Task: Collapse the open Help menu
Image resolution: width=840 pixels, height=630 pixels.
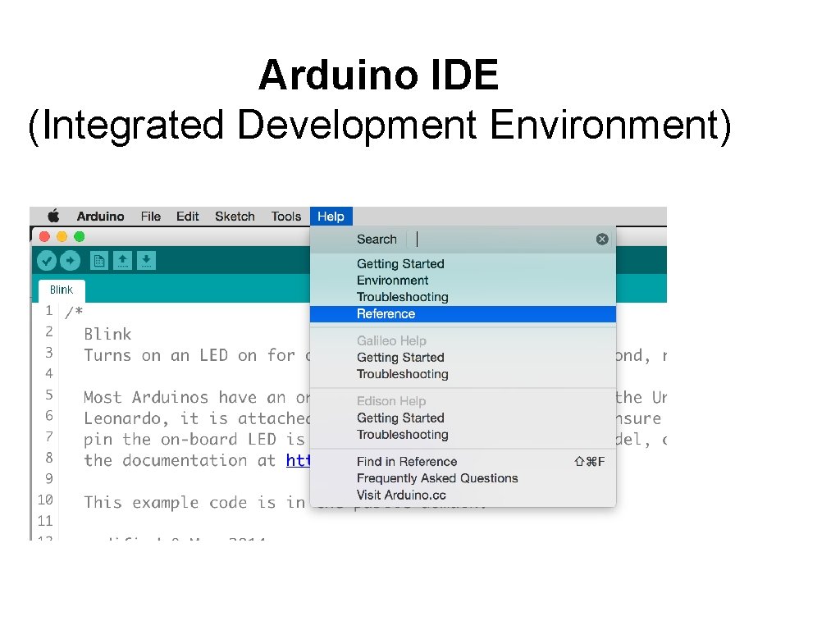Action: 331,217
